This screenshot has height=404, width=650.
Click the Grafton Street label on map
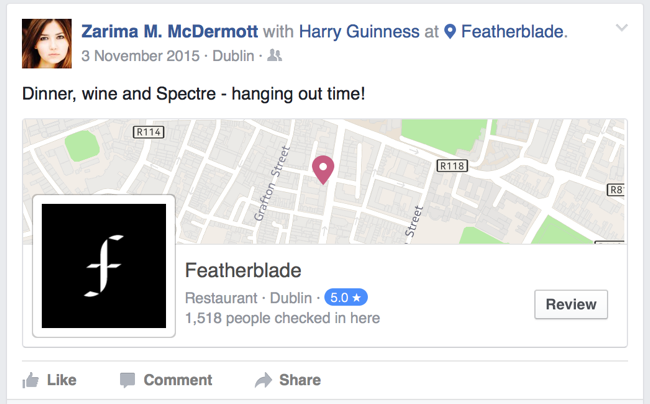point(271,184)
